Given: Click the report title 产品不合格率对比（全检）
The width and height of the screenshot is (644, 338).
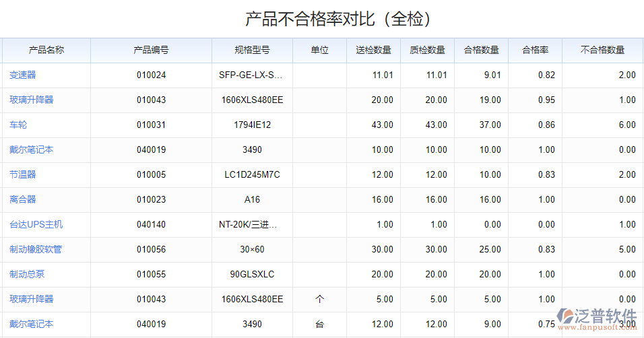Looking at the screenshot, I should [337, 19].
